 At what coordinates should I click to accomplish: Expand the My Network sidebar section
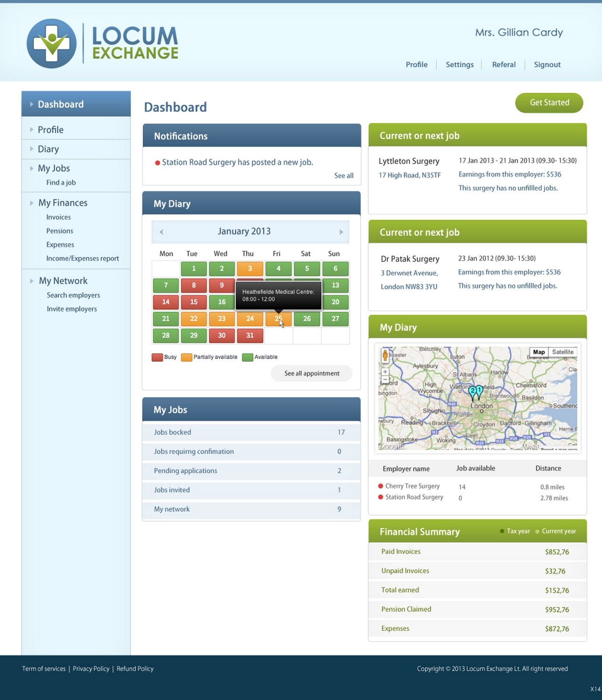[32, 281]
